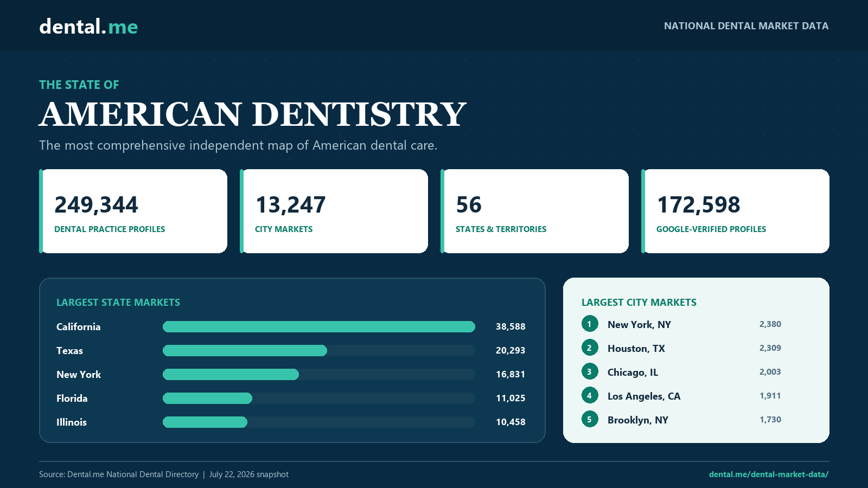Open the dental.me/dental-market-data/ link
868x488 pixels.
tap(769, 474)
